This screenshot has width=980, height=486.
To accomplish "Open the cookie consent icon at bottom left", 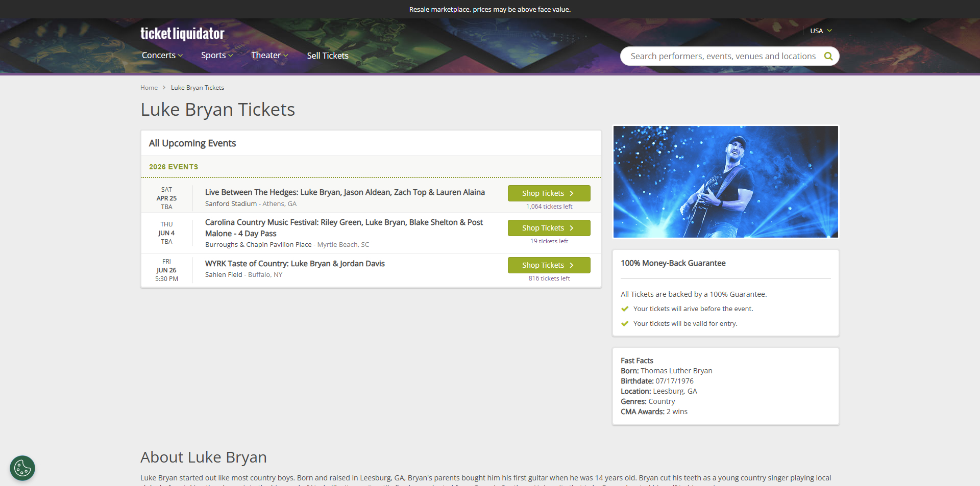I will pyautogui.click(x=22, y=468).
